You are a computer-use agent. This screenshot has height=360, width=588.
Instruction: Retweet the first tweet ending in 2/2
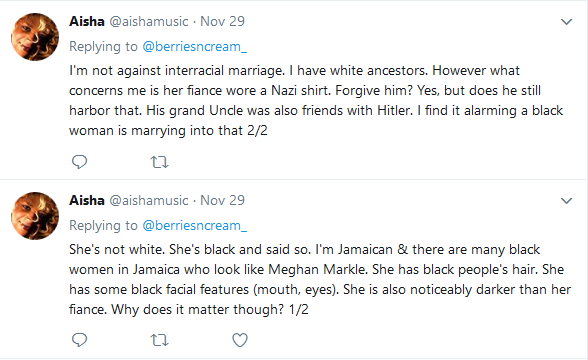click(159, 162)
